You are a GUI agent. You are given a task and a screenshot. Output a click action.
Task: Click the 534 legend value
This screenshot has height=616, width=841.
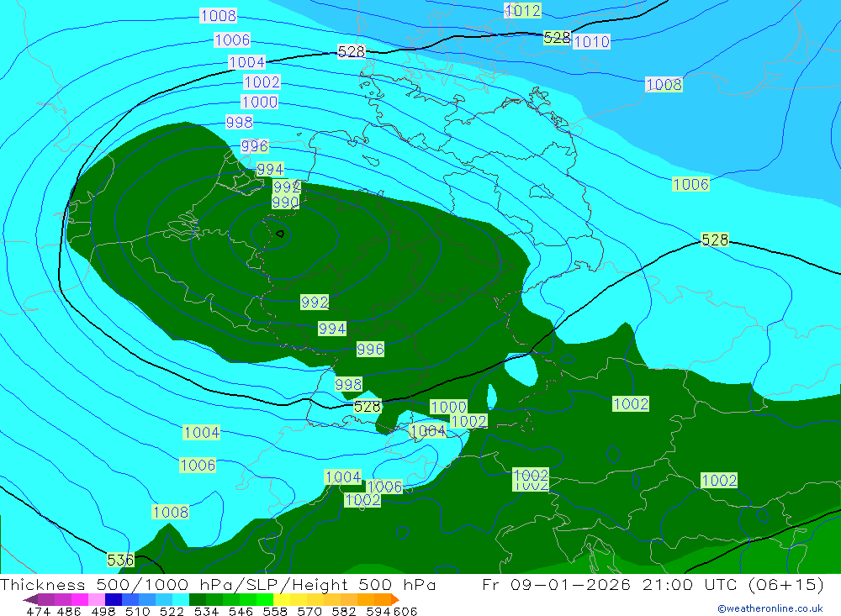(206, 612)
